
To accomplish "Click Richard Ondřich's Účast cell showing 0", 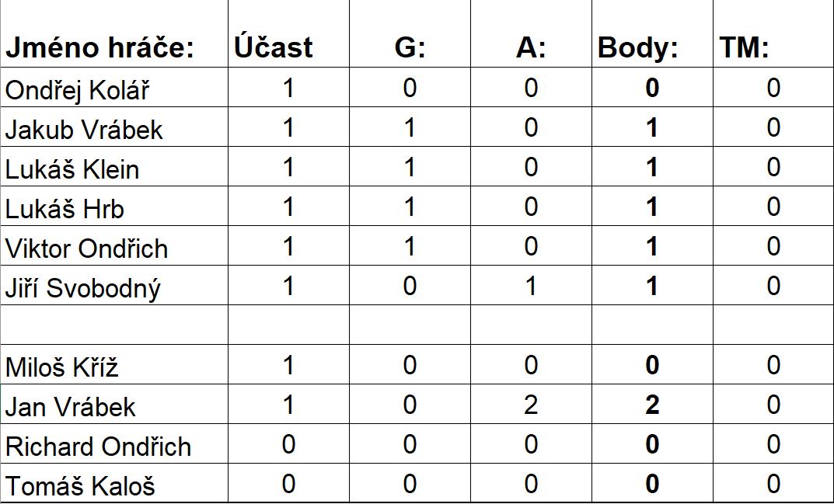I will point(288,445).
